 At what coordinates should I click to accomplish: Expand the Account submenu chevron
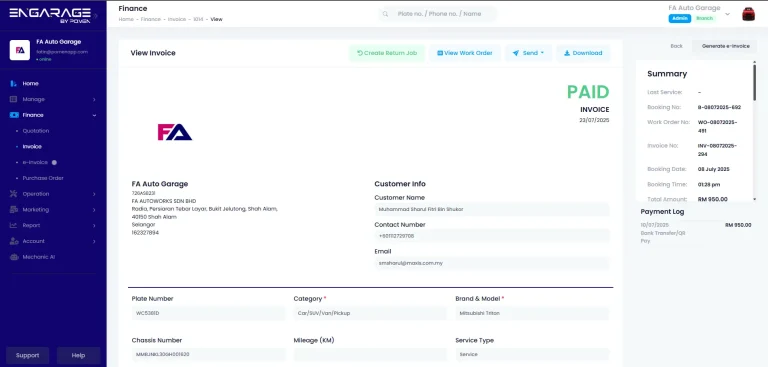tap(94, 241)
